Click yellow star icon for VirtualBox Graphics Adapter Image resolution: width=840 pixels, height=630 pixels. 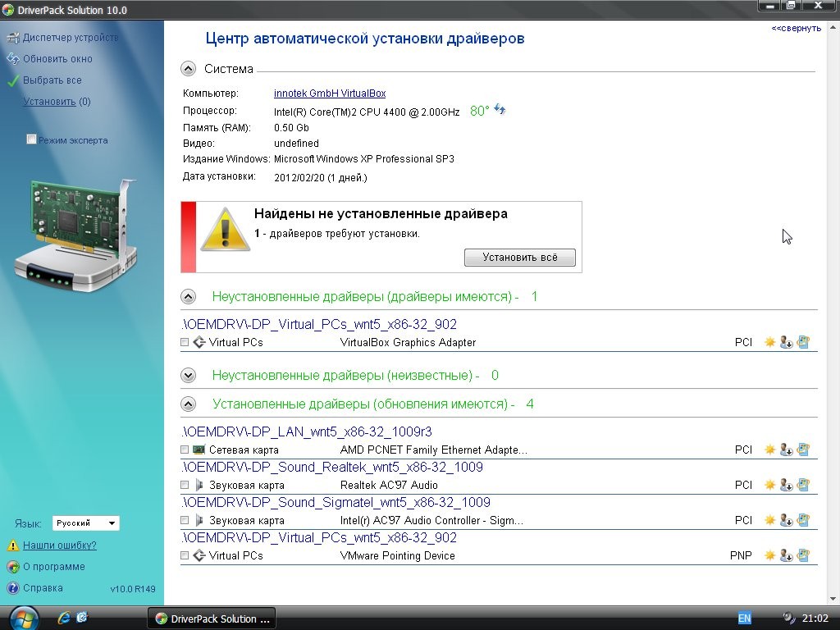[x=769, y=342]
